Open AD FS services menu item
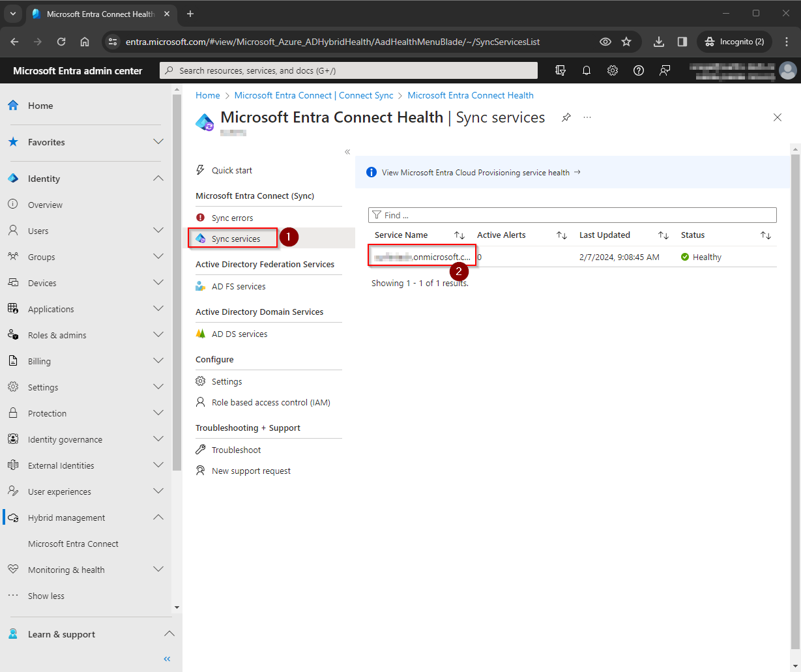The height and width of the screenshot is (672, 801). tap(239, 286)
